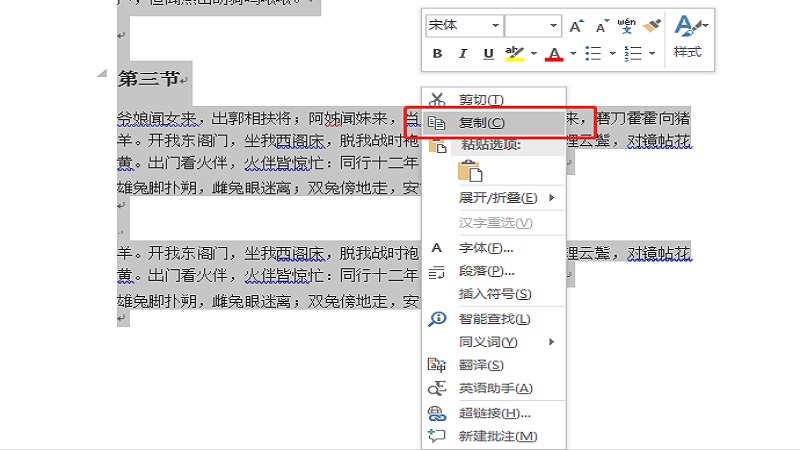Open 超链接(H) hyperlink dialog
The width and height of the screenshot is (800, 450).
(494, 413)
